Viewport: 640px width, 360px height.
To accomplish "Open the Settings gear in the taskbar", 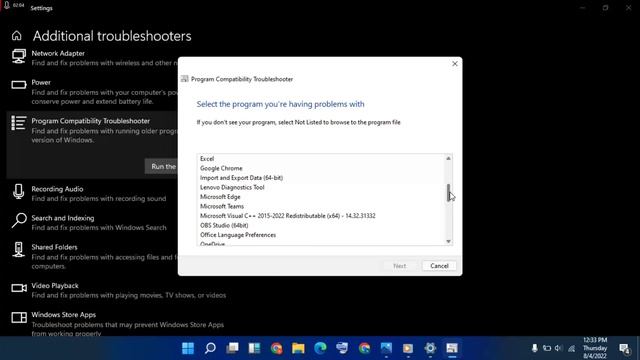I will coord(430,348).
